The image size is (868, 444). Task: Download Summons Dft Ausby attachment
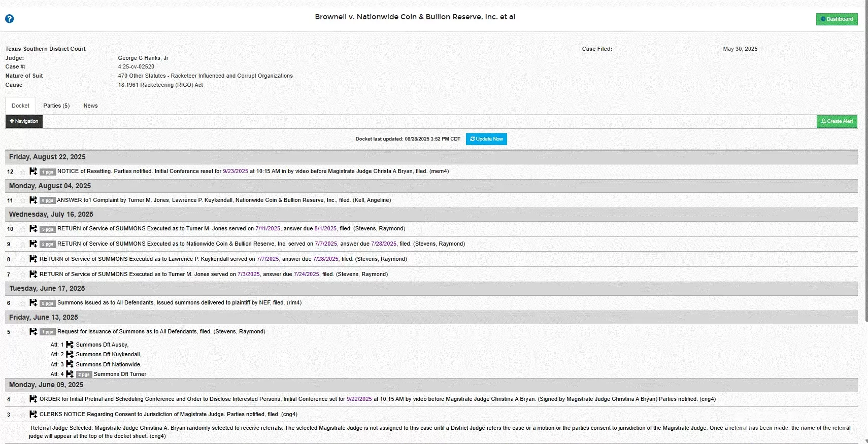70,345
